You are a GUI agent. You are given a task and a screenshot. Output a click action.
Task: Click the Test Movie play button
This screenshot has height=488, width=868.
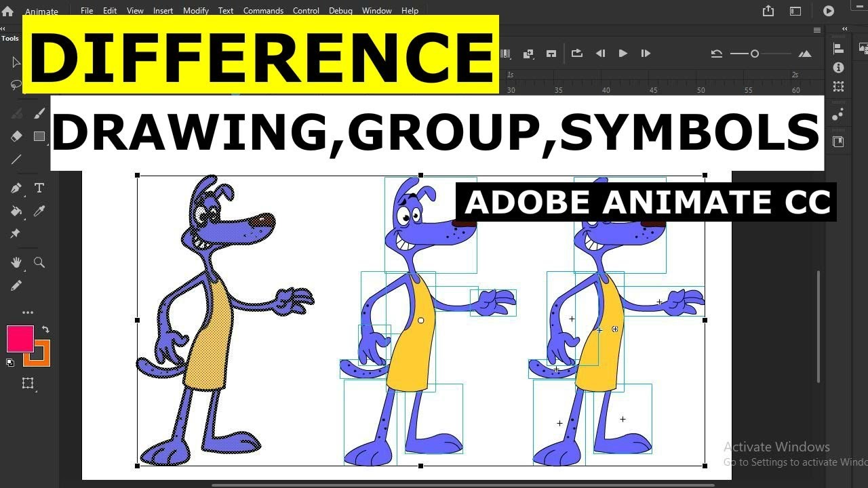[829, 11]
